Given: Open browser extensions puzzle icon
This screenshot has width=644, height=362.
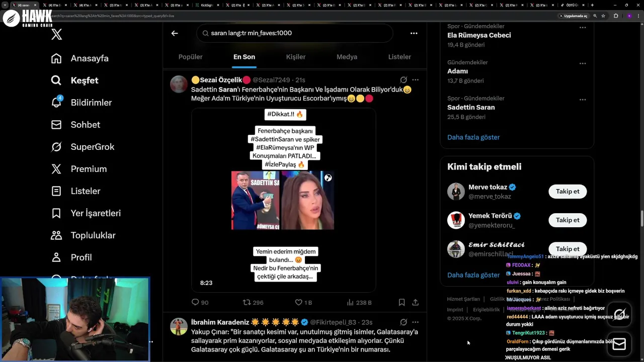Looking at the screenshot, I should tap(616, 16).
